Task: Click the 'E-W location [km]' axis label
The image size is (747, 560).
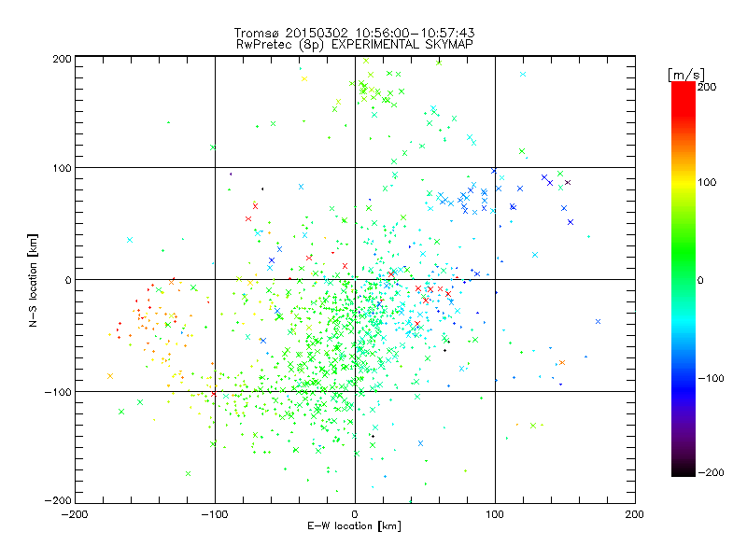Action: 354,525
